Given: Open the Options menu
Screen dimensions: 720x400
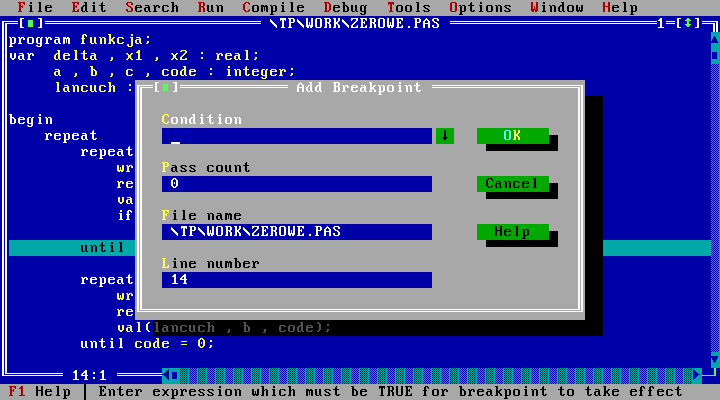Looking at the screenshot, I should point(480,7).
